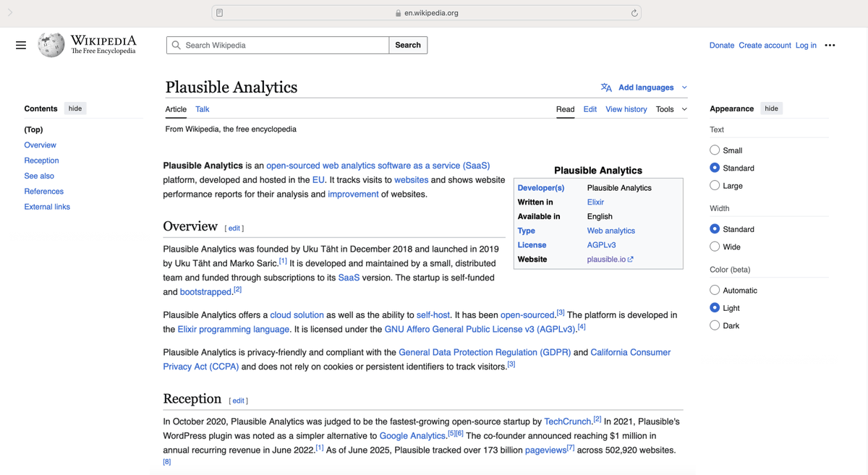
Task: Jump to See also in Contents
Action: [39, 176]
